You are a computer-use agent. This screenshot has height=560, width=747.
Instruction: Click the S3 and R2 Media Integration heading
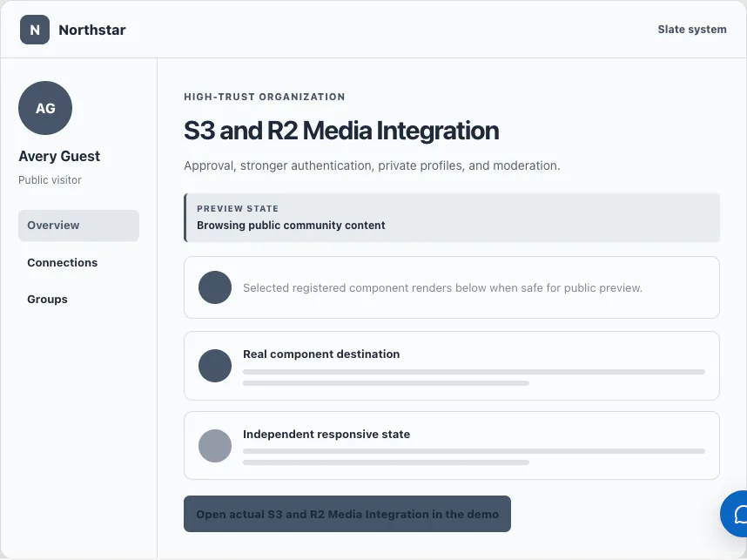coord(341,131)
